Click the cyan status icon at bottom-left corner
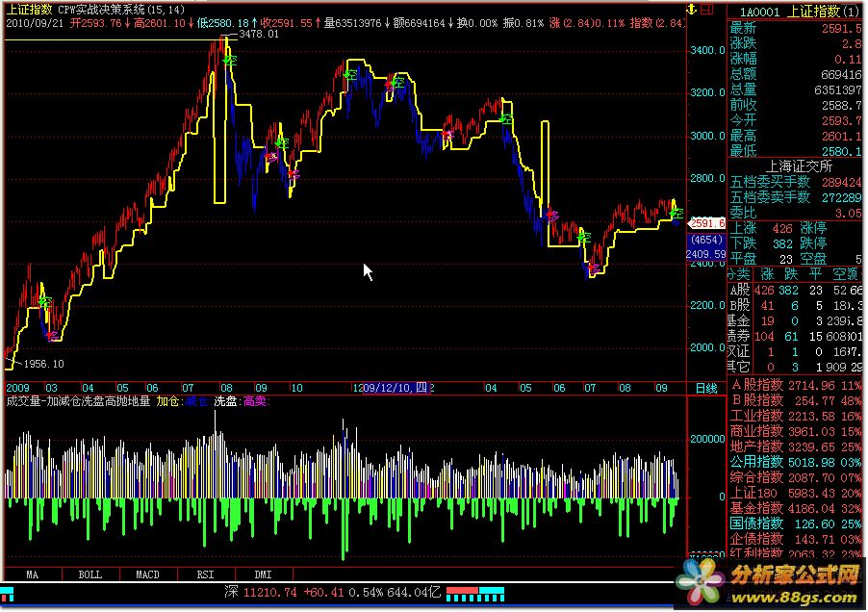 (x=8, y=595)
